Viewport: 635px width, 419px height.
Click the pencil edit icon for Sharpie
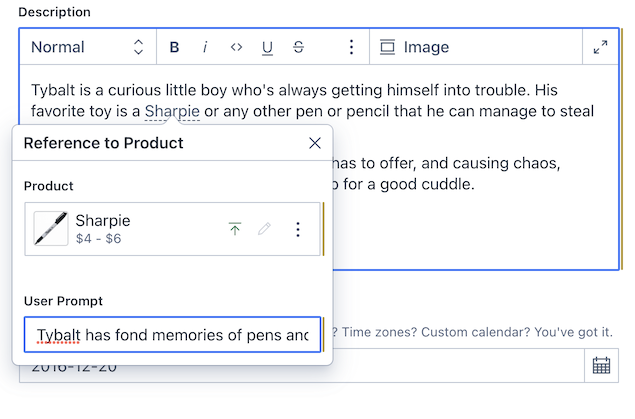tap(265, 229)
